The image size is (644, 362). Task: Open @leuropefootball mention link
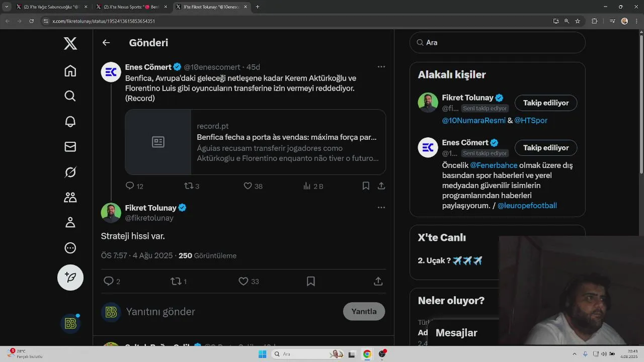point(527,206)
